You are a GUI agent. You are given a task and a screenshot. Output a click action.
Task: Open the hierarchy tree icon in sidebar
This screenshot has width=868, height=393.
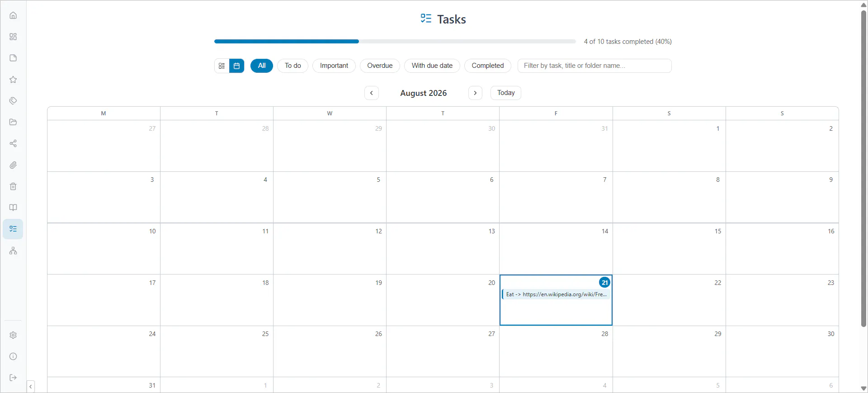13,251
